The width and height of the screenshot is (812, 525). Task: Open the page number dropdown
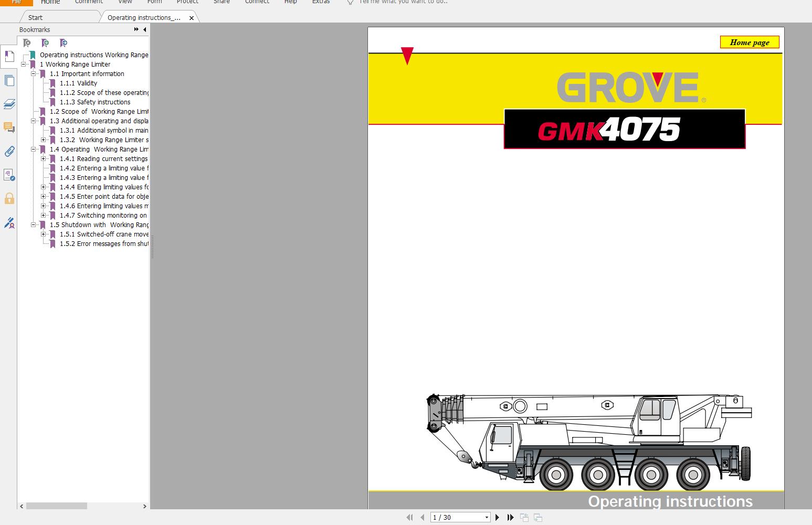487,518
